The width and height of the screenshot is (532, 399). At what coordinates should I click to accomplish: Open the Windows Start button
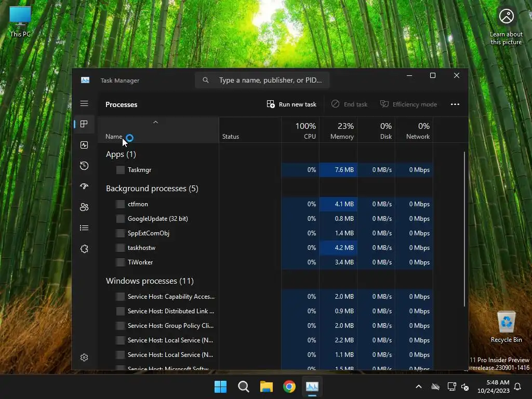point(220,387)
